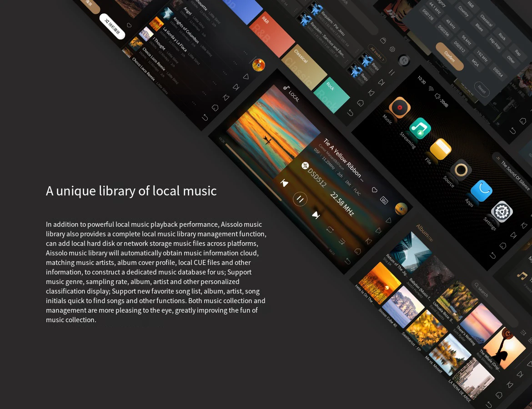This screenshot has height=409, width=532.
Task: Tap the home icon on now-playing screen
Action: point(357,251)
